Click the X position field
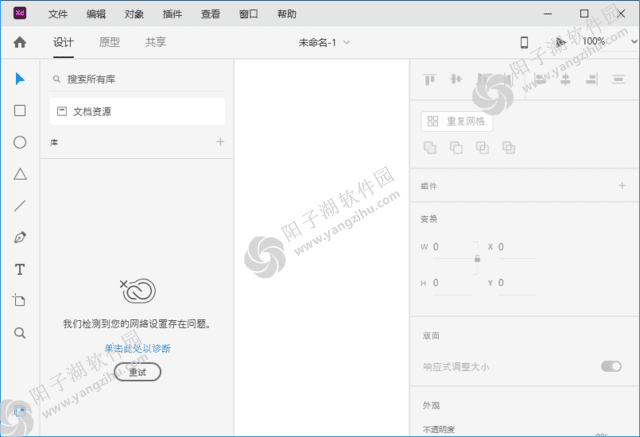 pos(516,247)
